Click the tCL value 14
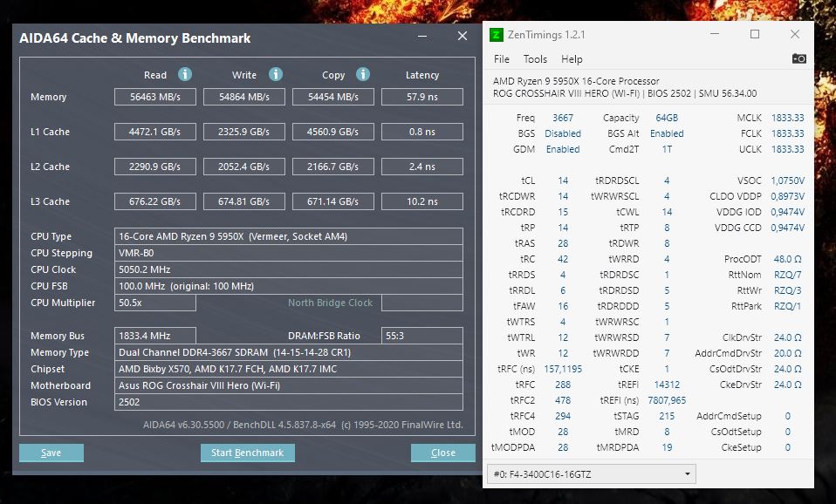 pos(563,180)
